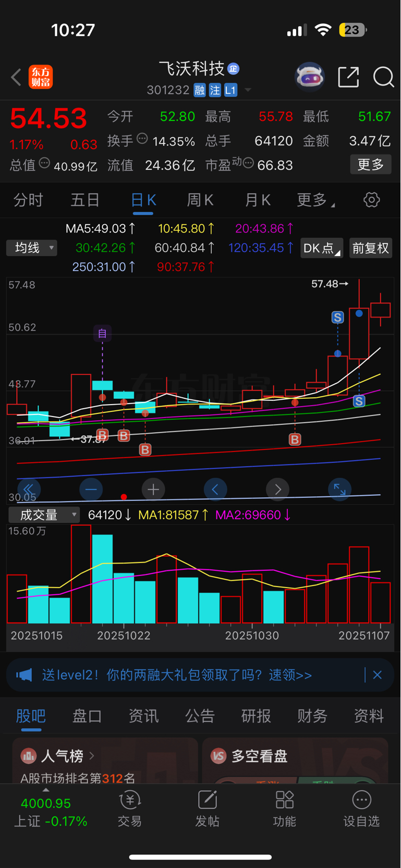
Task: Tap the L1 level badge
Action: click(x=230, y=90)
